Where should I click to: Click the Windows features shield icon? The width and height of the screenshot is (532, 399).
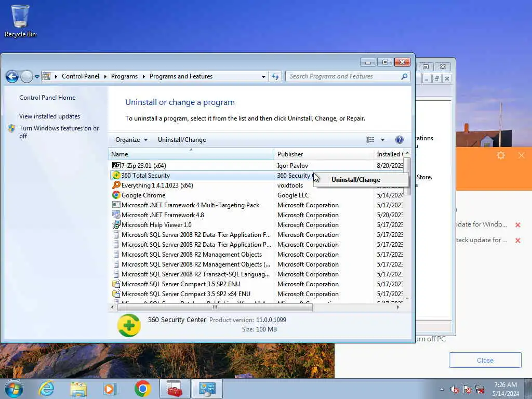coord(11,128)
